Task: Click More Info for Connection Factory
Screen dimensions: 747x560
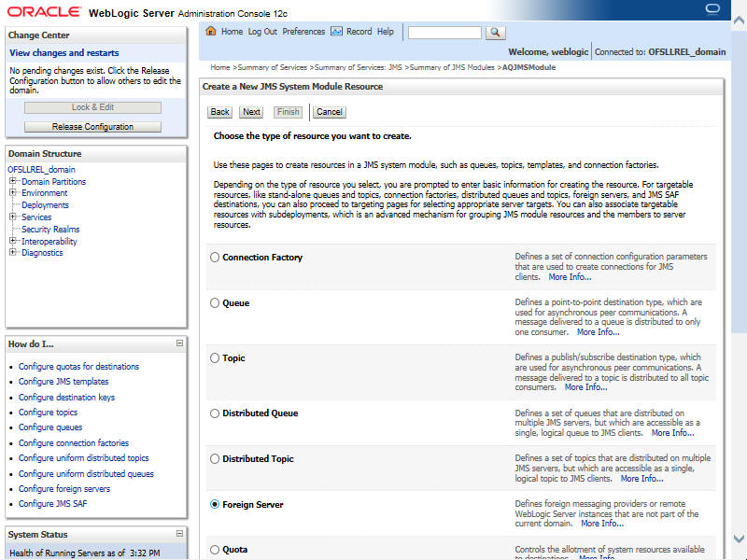Action: 570,277
